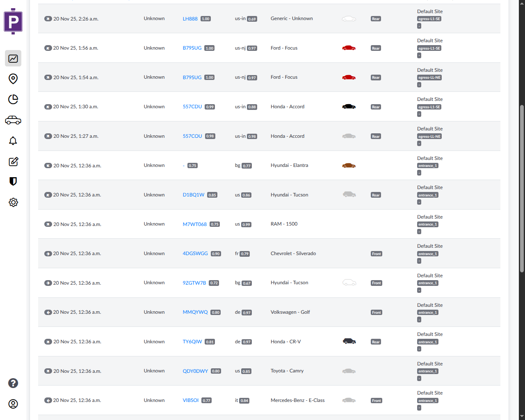525x420 pixels.
Task: Select the Locations pin icon
Action: tap(13, 79)
